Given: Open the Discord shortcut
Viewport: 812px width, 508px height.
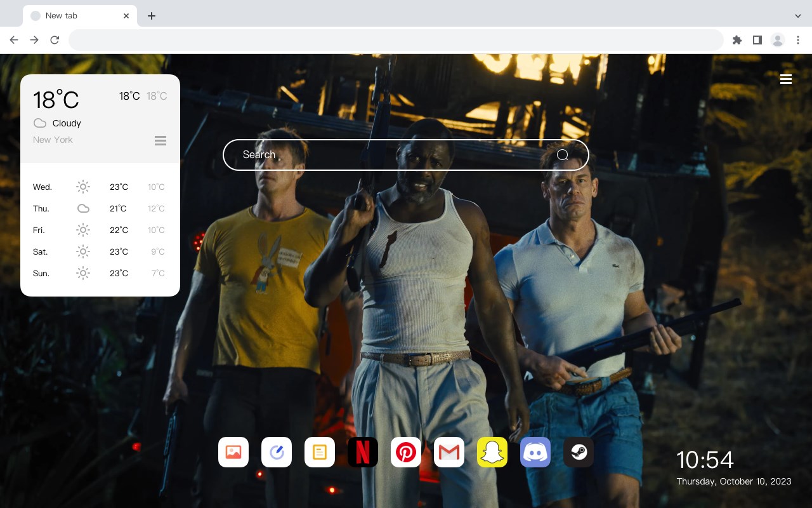Looking at the screenshot, I should (535, 452).
